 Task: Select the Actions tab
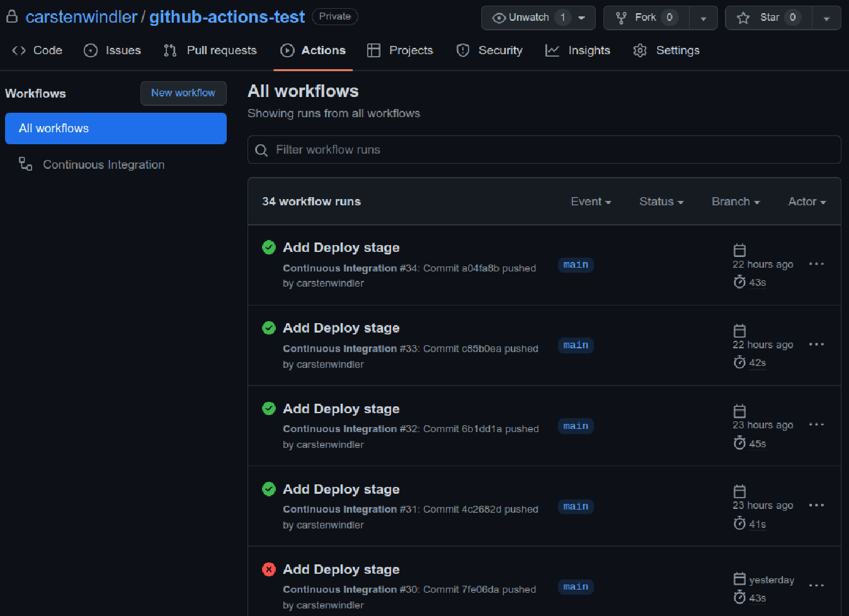tap(313, 50)
